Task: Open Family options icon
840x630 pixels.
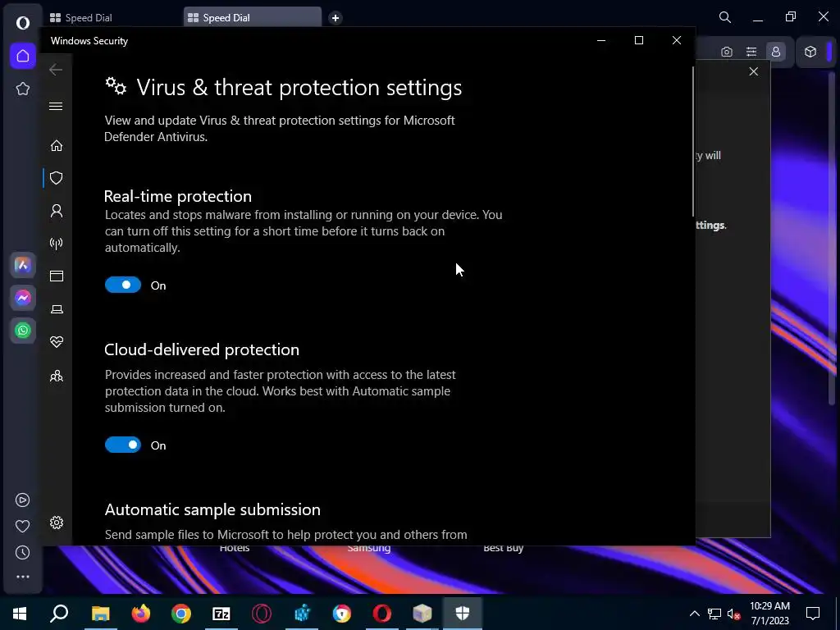Action: click(57, 376)
